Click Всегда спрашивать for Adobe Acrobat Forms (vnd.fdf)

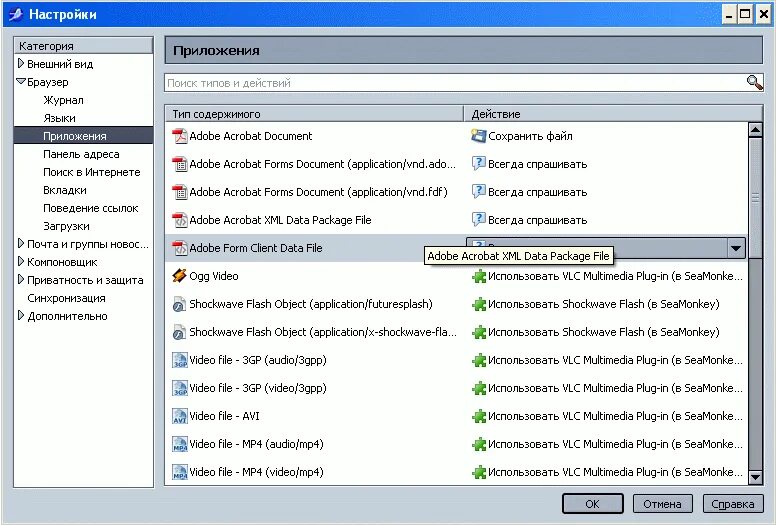pos(537,192)
